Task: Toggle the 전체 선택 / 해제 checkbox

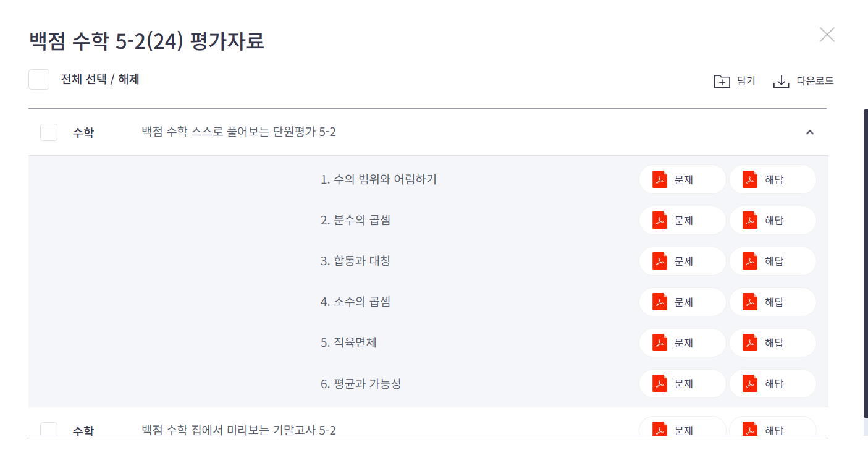Action: [x=38, y=79]
